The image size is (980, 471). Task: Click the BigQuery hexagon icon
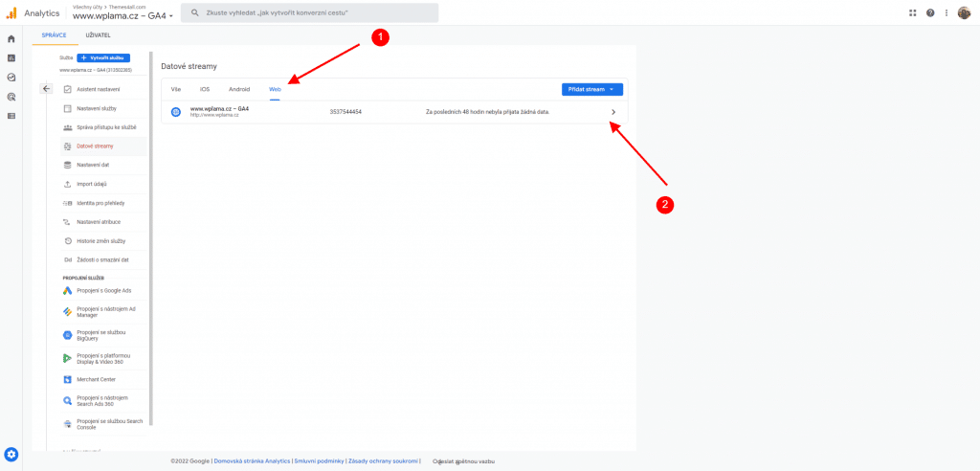point(68,335)
